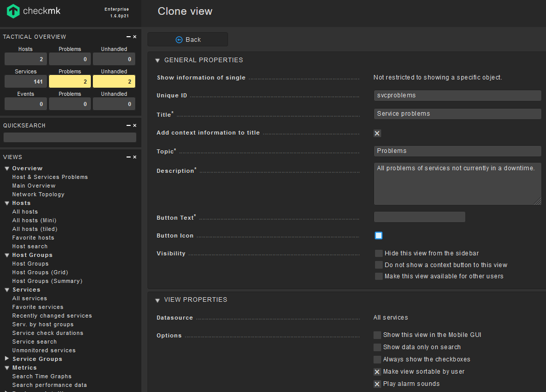This screenshot has height=392, width=546.
Task: Open the Favorite hosts view
Action: pos(33,238)
